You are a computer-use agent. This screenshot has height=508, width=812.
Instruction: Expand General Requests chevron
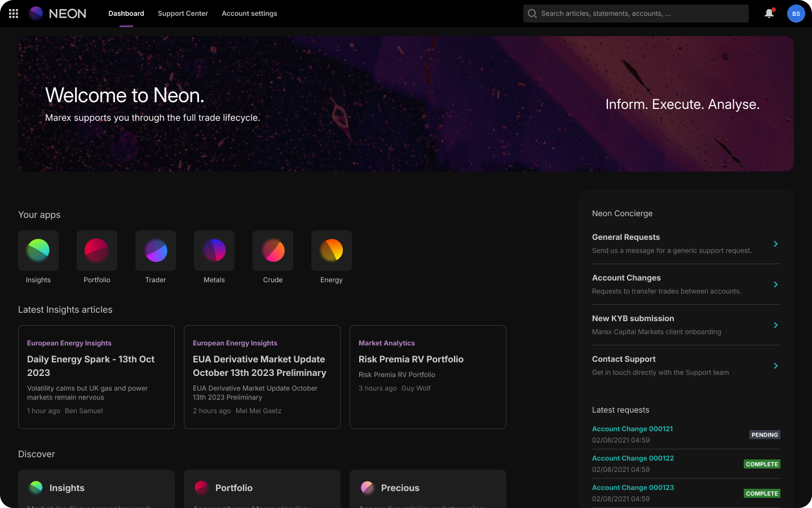tap(776, 244)
